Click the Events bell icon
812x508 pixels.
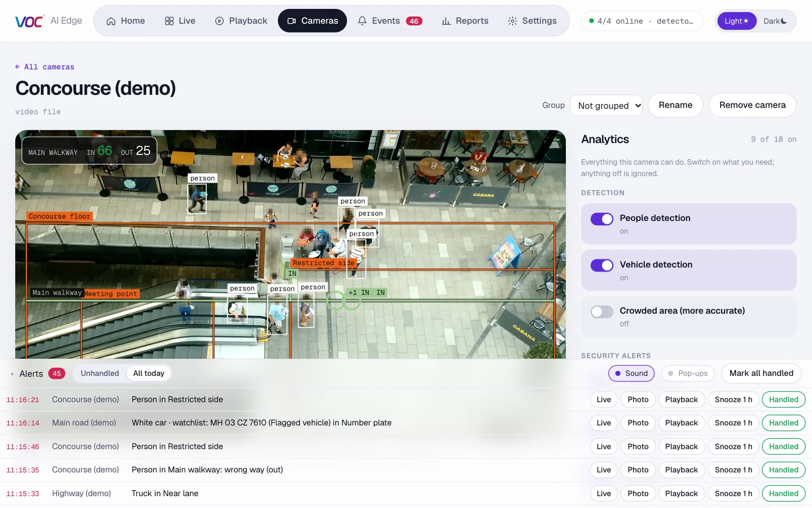tap(362, 21)
